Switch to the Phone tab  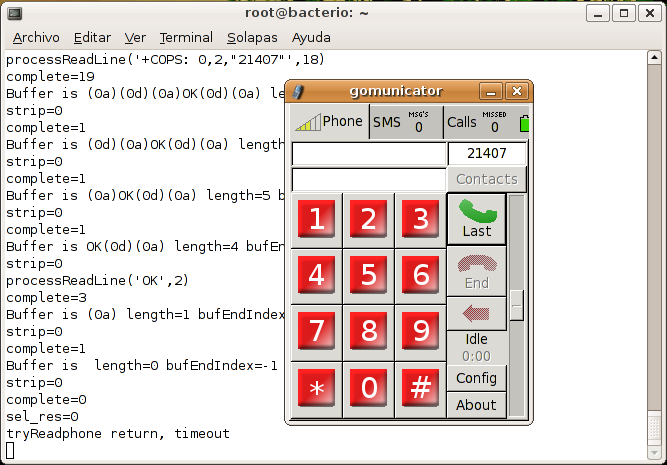click(x=330, y=122)
